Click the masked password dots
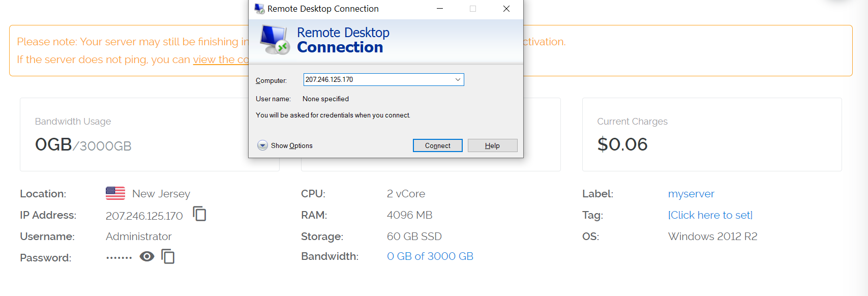 pos(119,258)
